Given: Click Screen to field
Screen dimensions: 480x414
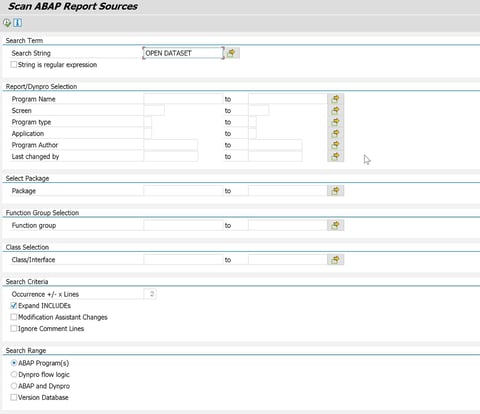Looking at the screenshot, I should pyautogui.click(x=258, y=110).
